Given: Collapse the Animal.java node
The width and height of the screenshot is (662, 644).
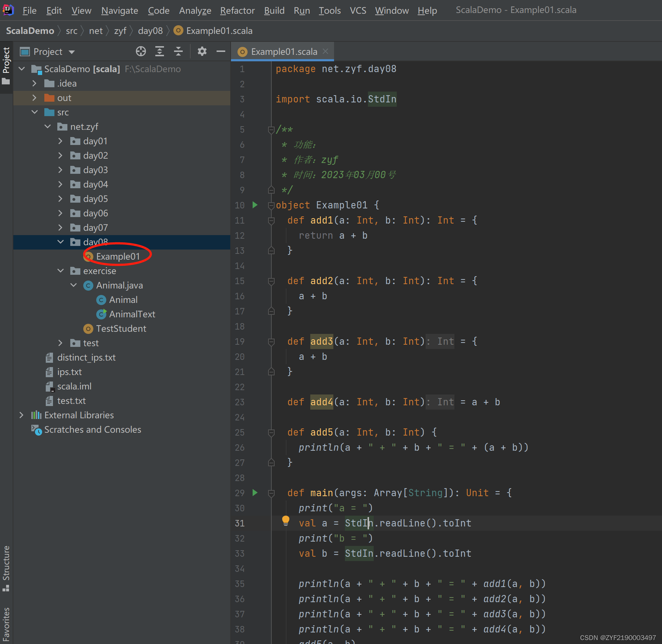Looking at the screenshot, I should tap(74, 285).
